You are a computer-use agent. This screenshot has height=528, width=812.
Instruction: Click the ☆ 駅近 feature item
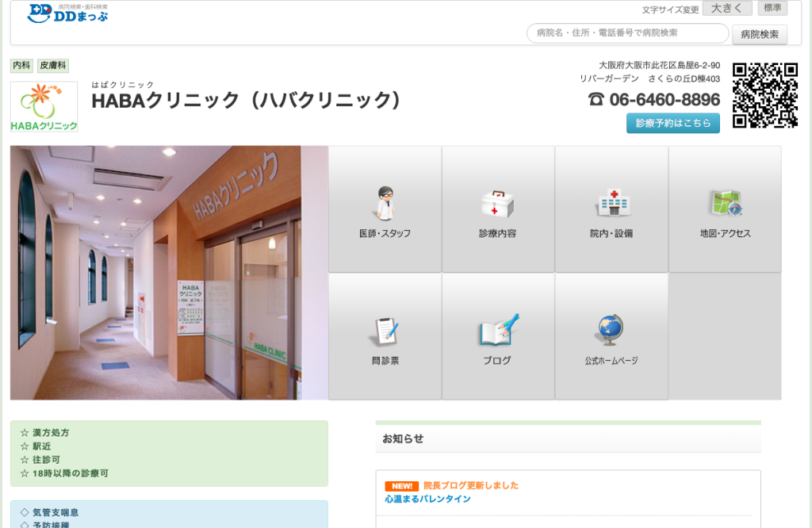36,446
